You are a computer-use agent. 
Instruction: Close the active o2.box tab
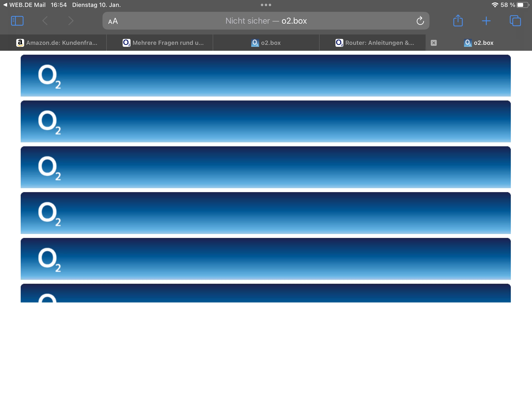tap(434, 43)
